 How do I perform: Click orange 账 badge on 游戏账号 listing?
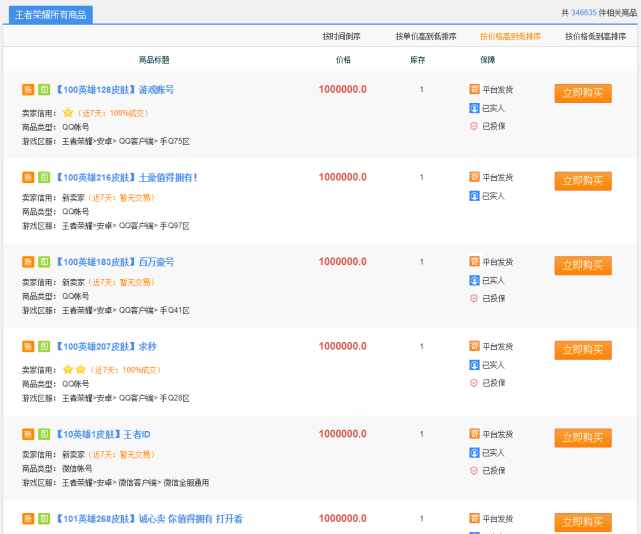tap(28, 90)
